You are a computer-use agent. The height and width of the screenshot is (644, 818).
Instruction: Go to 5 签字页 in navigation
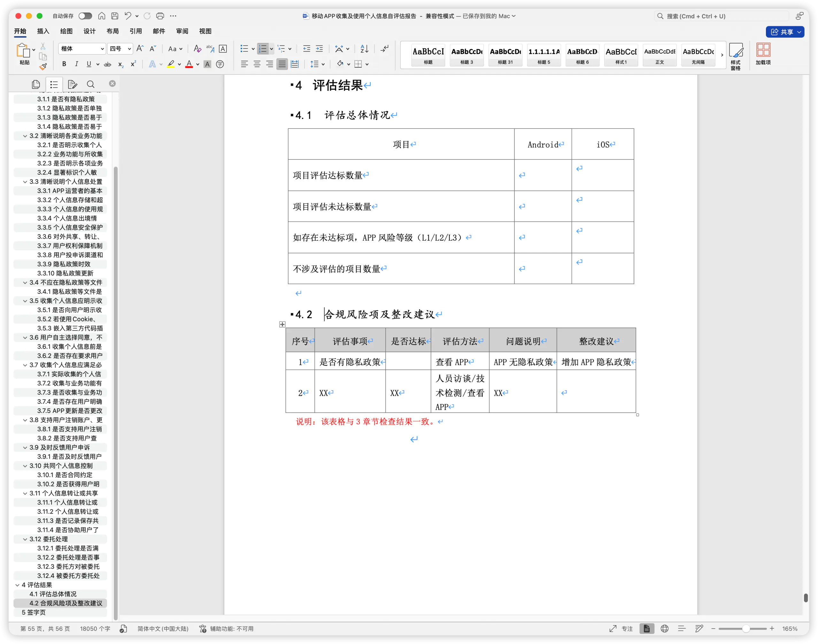[34, 612]
